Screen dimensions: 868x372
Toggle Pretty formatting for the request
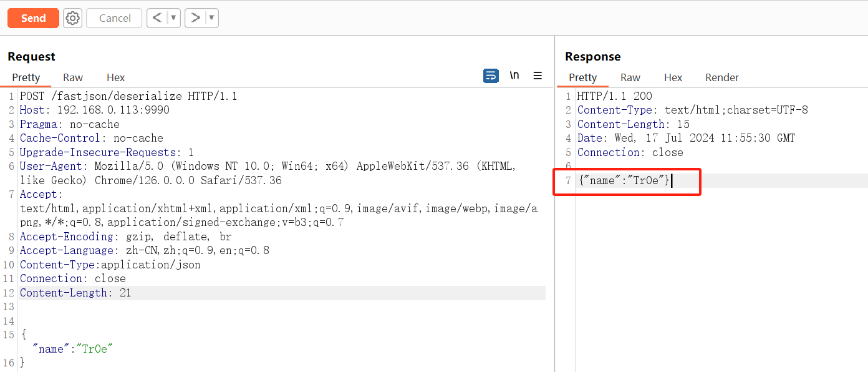(x=25, y=77)
